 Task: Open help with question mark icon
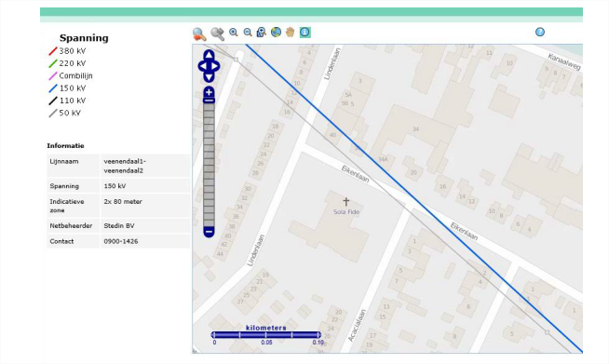coord(540,32)
